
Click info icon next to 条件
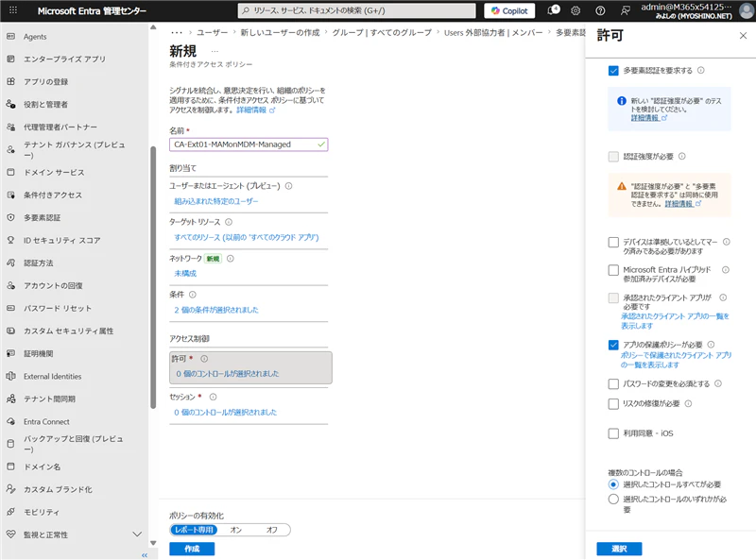[193, 295]
